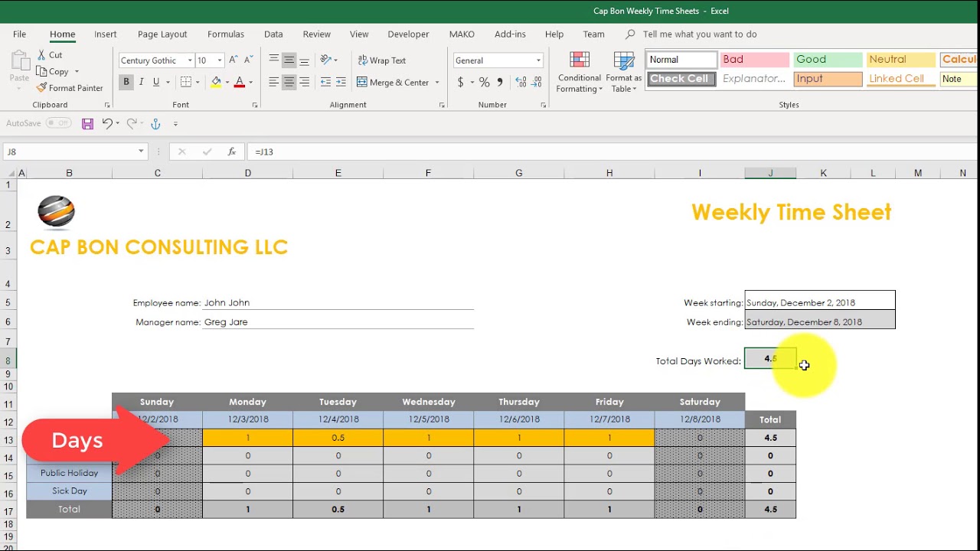Click Comma Style icon
The width and height of the screenshot is (980, 551).
(x=500, y=82)
